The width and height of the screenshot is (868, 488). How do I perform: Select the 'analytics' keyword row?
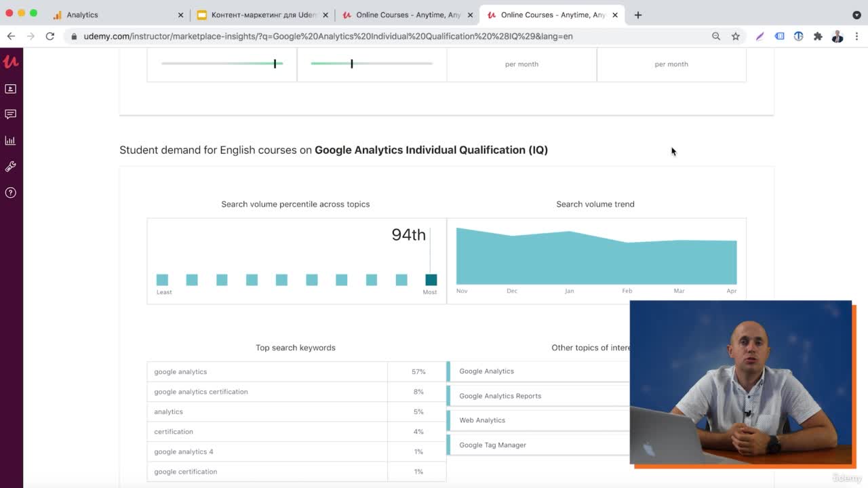296,411
